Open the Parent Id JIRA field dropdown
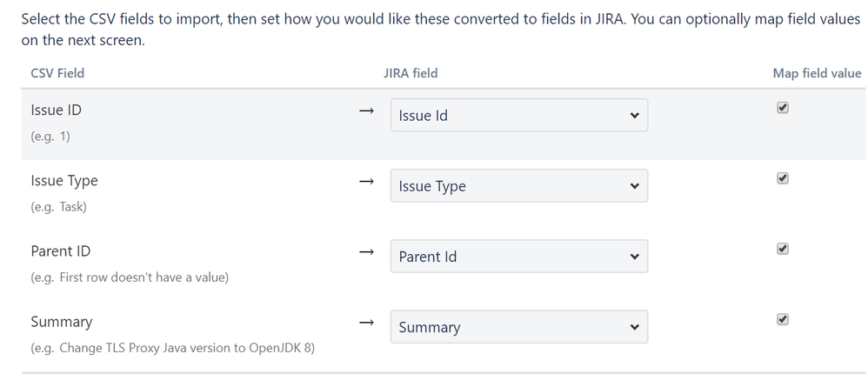Viewport: 868px width, 374px height. tap(518, 257)
